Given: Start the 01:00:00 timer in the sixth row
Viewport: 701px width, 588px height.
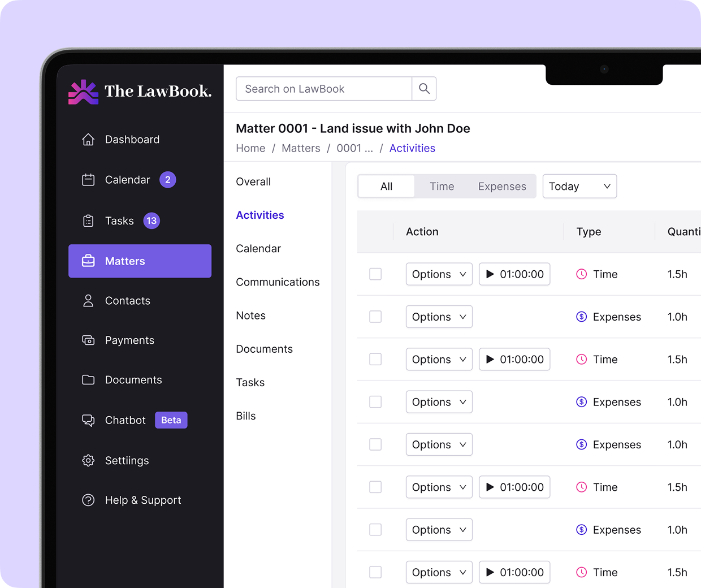Looking at the screenshot, I should point(514,487).
